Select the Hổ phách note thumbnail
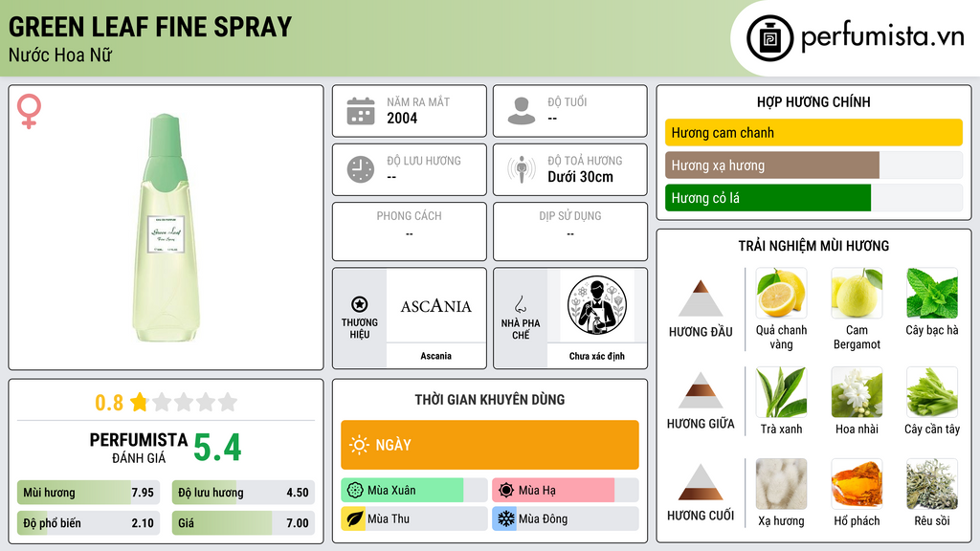 pos(857,484)
